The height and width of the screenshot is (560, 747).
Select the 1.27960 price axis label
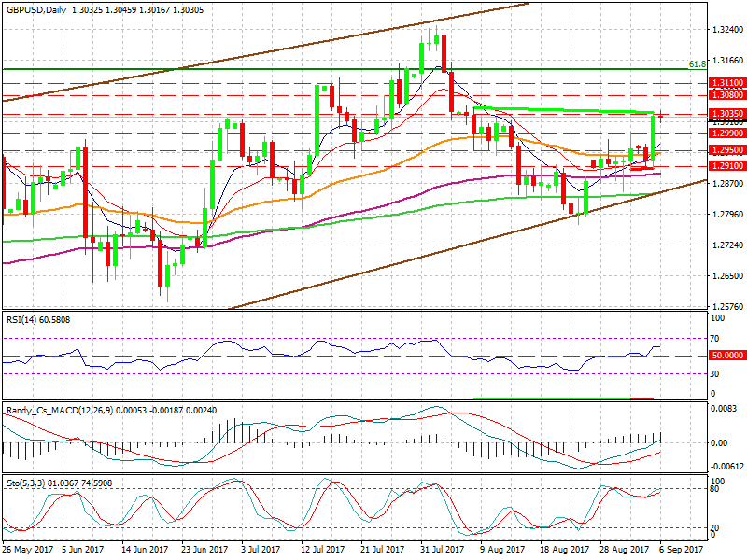pyautogui.click(x=727, y=215)
